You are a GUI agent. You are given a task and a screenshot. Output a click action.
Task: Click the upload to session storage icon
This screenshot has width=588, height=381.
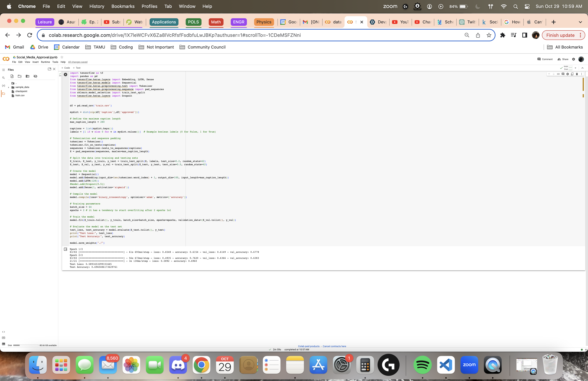pyautogui.click(x=12, y=76)
